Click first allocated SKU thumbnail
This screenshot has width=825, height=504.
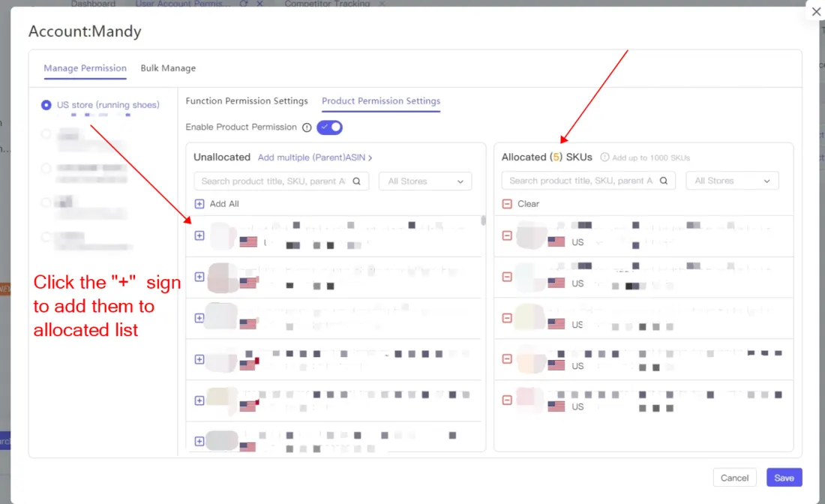530,235
